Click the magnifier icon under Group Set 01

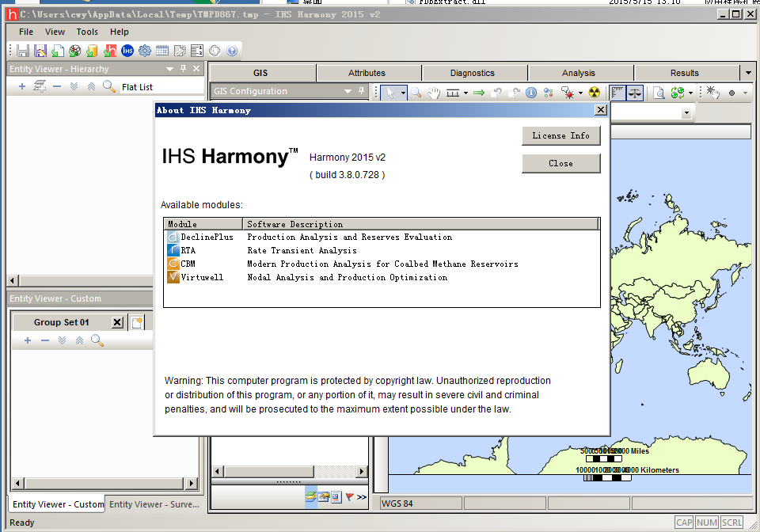[97, 340]
